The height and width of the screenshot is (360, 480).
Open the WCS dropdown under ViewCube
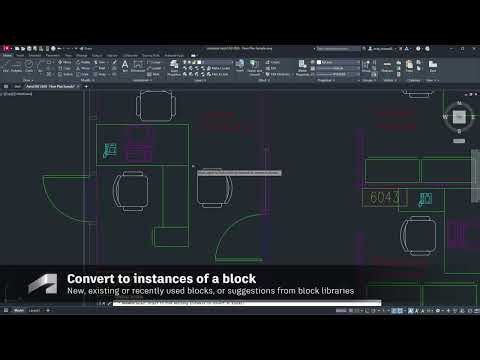tap(459, 141)
